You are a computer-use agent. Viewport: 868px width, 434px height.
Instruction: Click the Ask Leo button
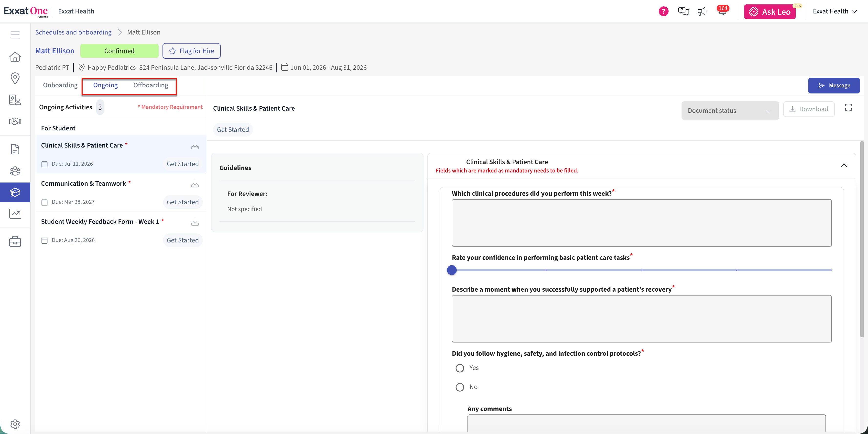[x=770, y=12]
